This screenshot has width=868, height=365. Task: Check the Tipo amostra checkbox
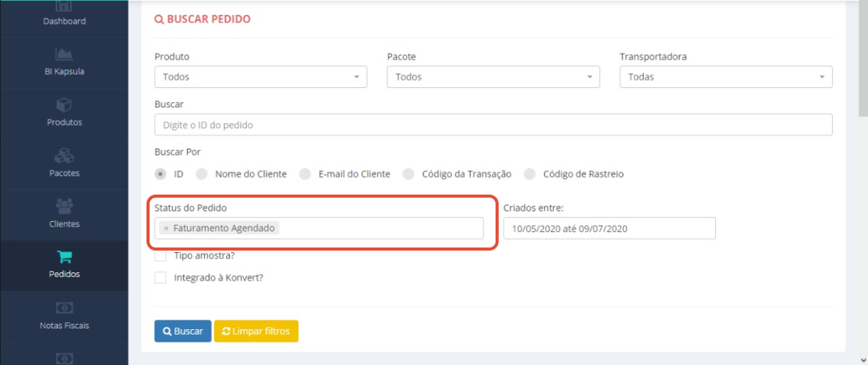[x=161, y=256]
